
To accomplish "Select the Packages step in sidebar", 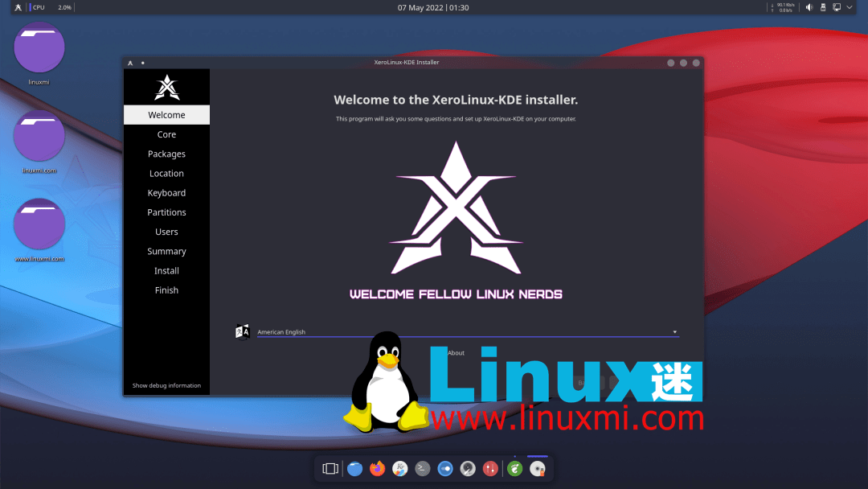I will pos(166,154).
